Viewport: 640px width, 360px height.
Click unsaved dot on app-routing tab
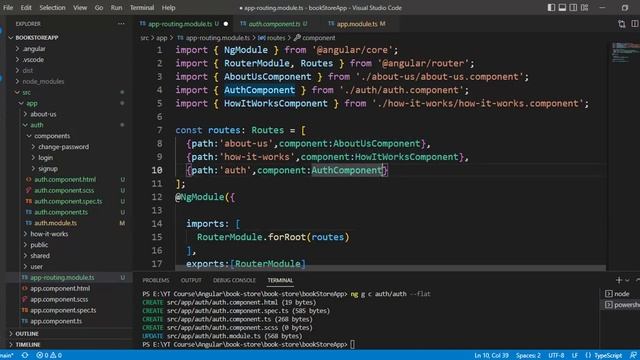[226, 24]
